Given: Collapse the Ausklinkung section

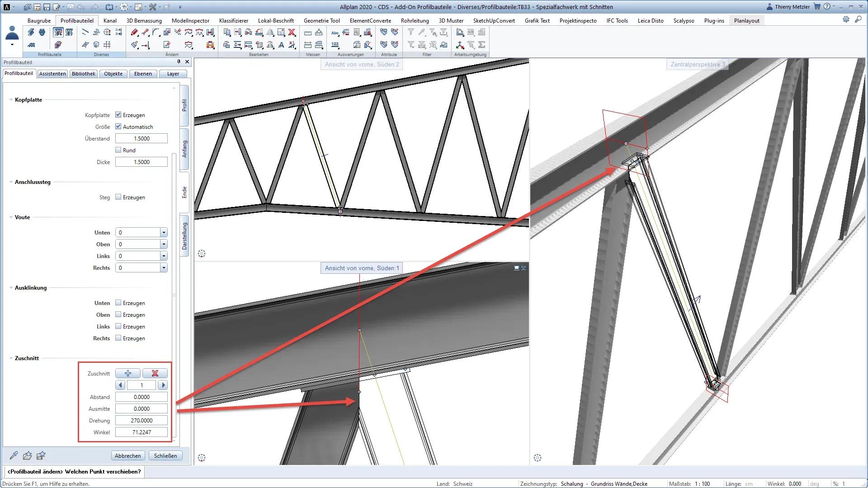Looking at the screenshot, I should (11, 288).
